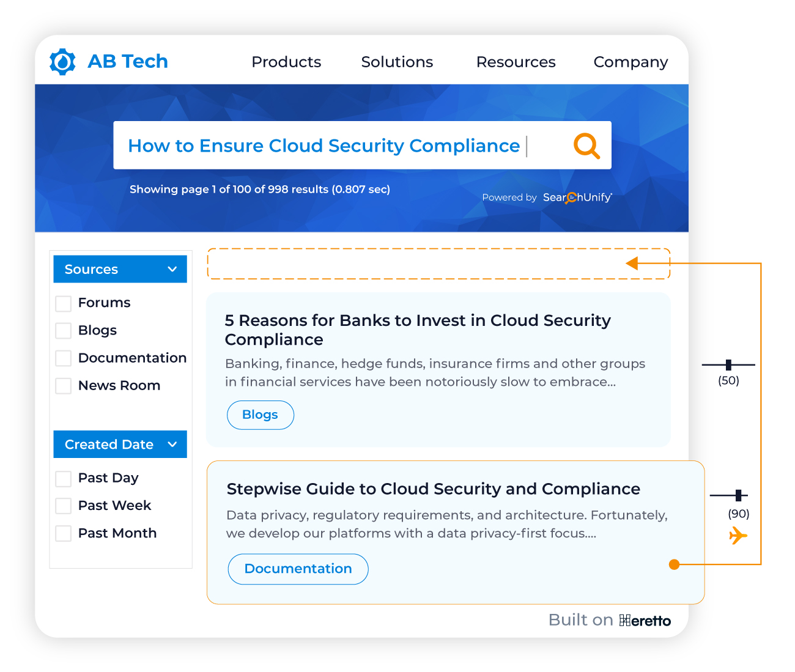The height and width of the screenshot is (672, 795).
Task: Click the 'Banking, finance, hedge funds' snippet
Action: [x=435, y=372]
